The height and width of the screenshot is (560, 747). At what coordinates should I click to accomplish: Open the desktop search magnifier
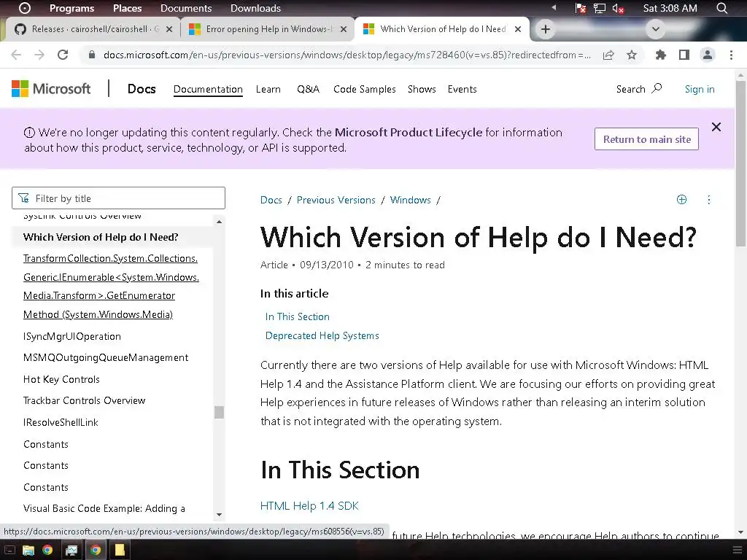click(x=722, y=8)
